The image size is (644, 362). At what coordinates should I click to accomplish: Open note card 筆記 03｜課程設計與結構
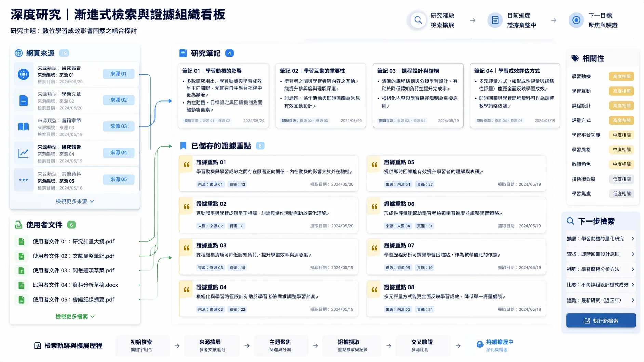tap(418, 95)
